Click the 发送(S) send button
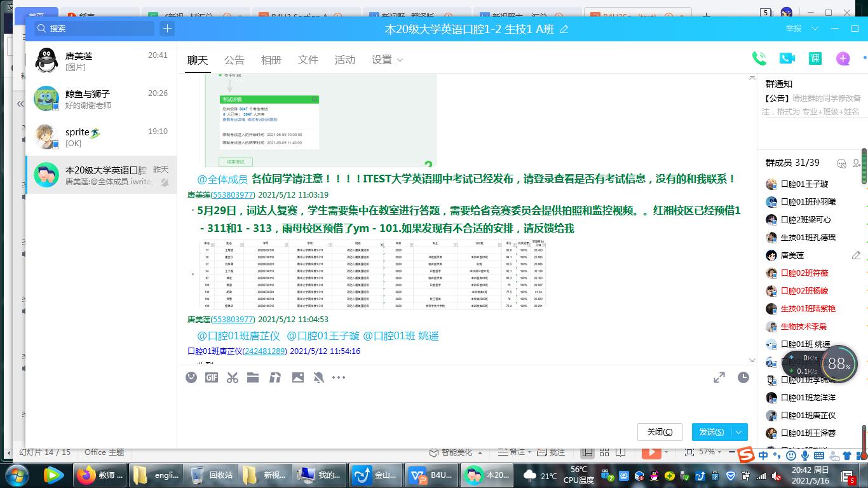 pyautogui.click(x=711, y=432)
